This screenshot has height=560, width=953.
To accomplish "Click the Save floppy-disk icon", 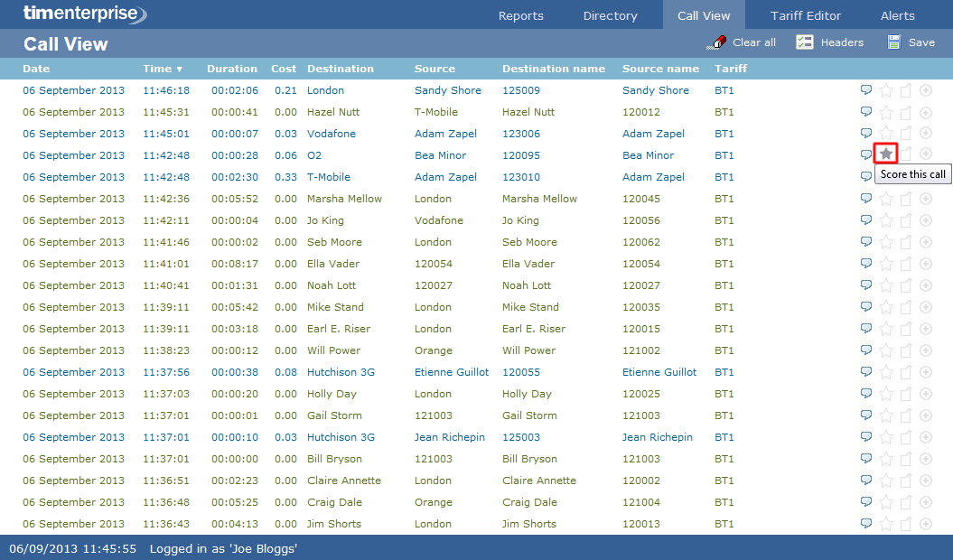I will 894,42.
